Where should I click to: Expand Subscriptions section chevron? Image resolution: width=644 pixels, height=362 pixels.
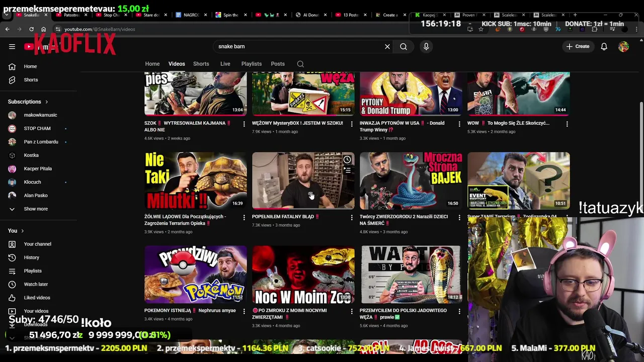46,102
